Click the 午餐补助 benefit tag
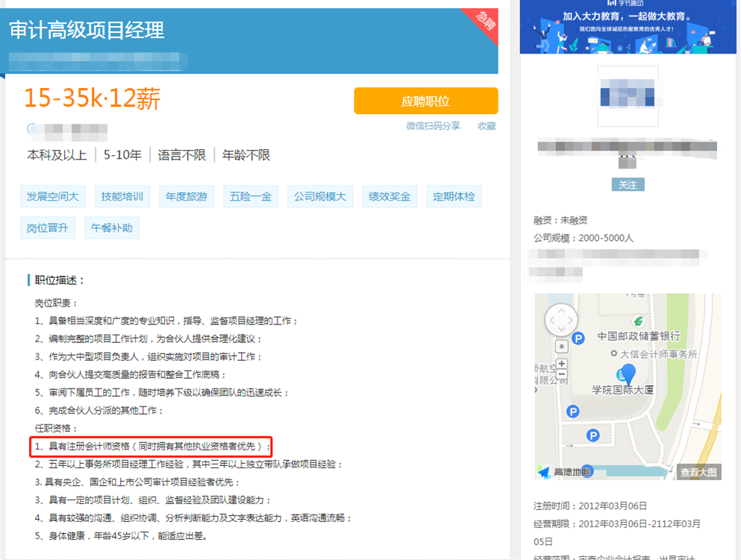The image size is (741, 560). pos(111,228)
